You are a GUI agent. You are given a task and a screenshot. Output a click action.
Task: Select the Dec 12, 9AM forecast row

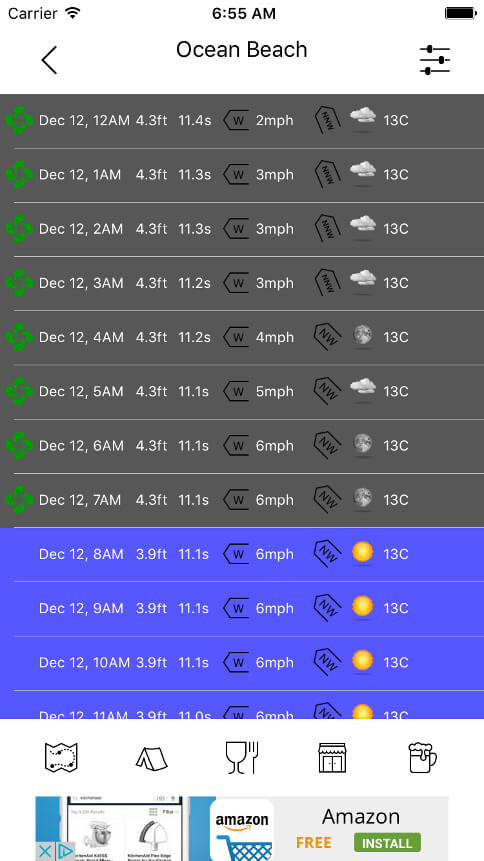click(242, 608)
